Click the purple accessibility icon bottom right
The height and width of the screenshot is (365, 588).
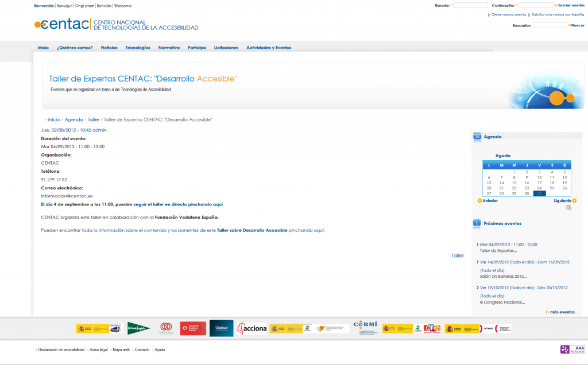click(x=564, y=348)
